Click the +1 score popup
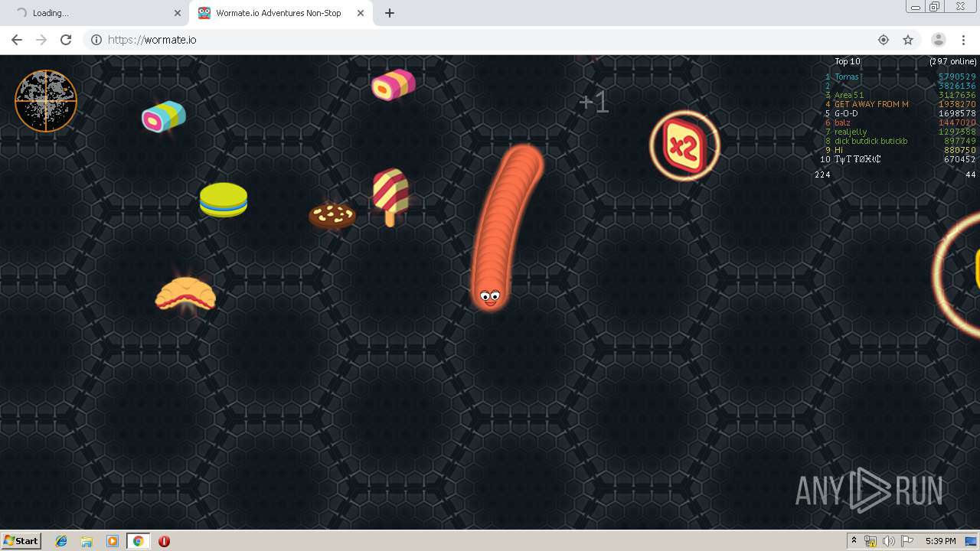This screenshot has height=551, width=980. pos(593,102)
